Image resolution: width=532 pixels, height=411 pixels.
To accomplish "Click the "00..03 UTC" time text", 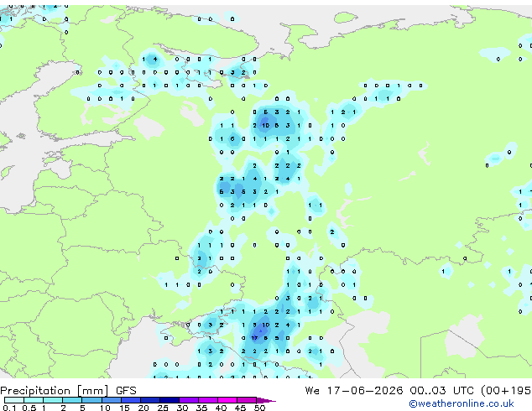I will (441, 391).
